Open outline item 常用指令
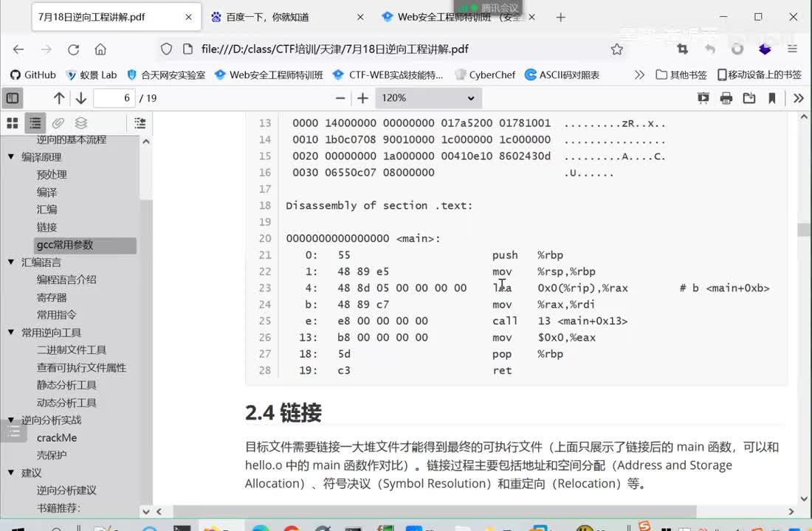Image resolution: width=812 pixels, height=531 pixels. click(x=56, y=315)
